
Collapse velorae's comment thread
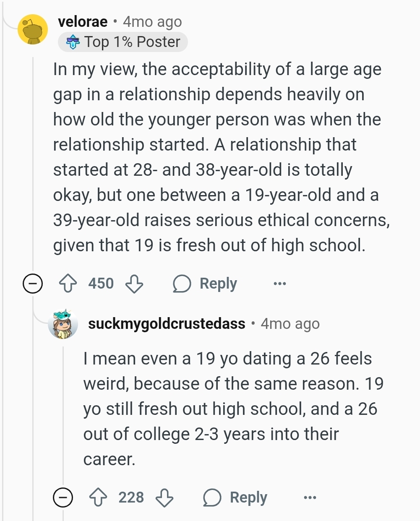tap(32, 284)
